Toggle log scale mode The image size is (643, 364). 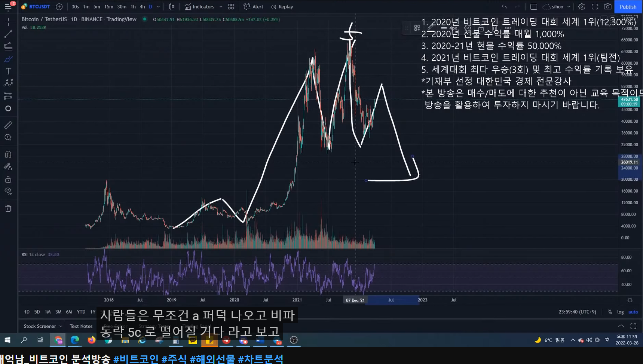[620, 312]
